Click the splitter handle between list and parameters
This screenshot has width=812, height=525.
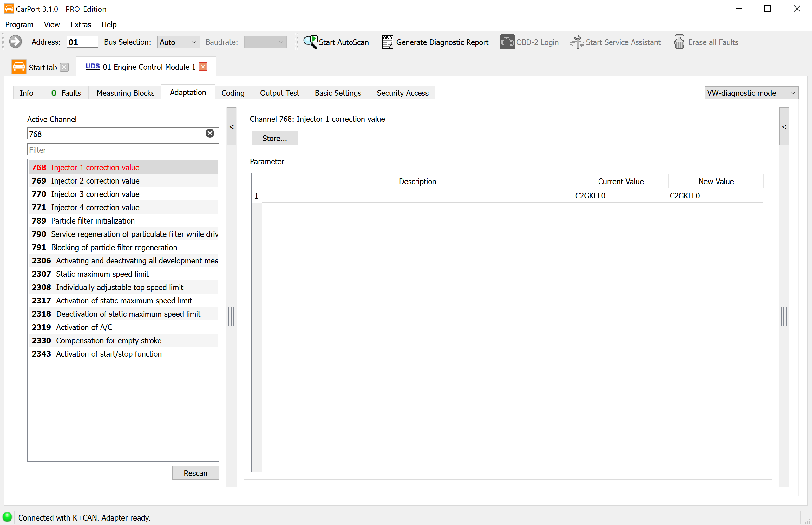click(x=231, y=316)
